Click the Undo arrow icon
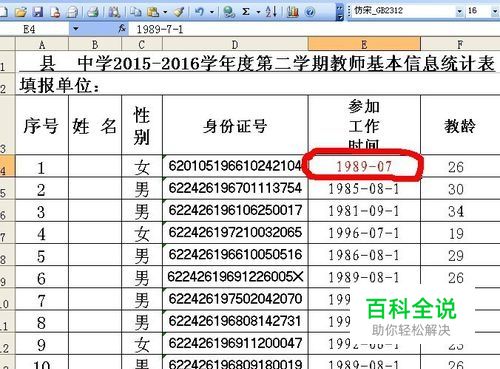500x369 pixels. pos(199,12)
